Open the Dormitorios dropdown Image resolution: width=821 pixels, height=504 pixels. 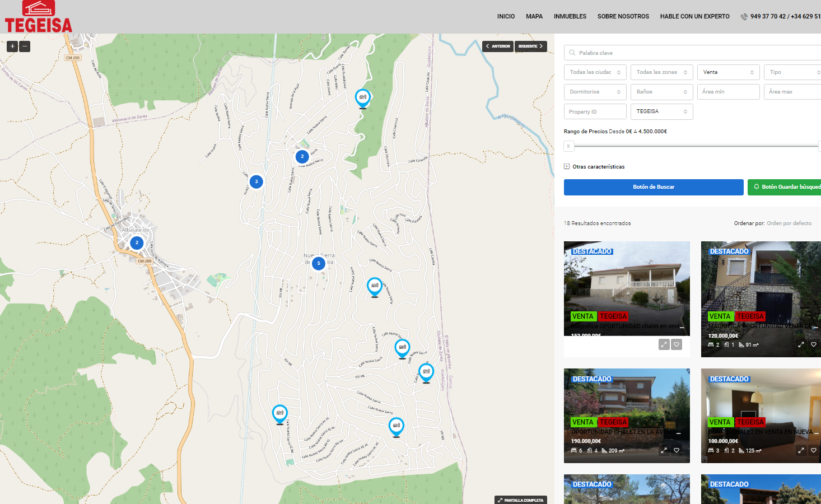pos(595,92)
